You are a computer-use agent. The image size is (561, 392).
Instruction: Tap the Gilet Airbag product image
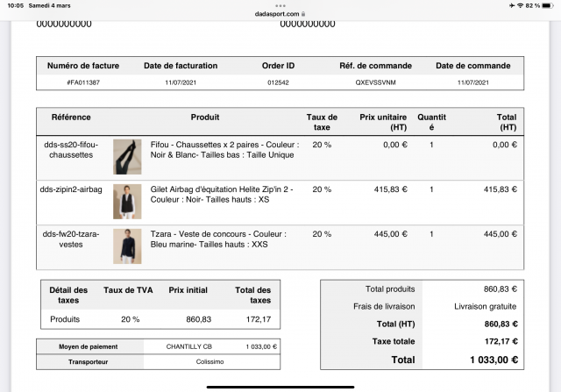coord(126,201)
